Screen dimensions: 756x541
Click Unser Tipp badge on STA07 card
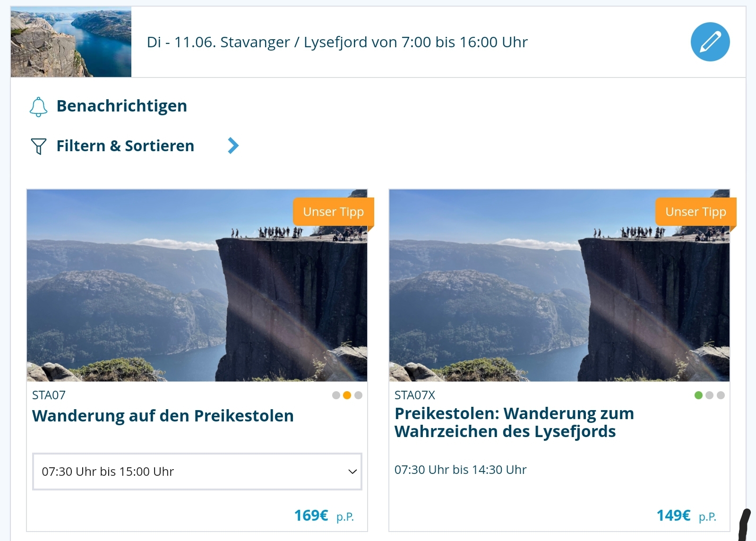coord(334,212)
